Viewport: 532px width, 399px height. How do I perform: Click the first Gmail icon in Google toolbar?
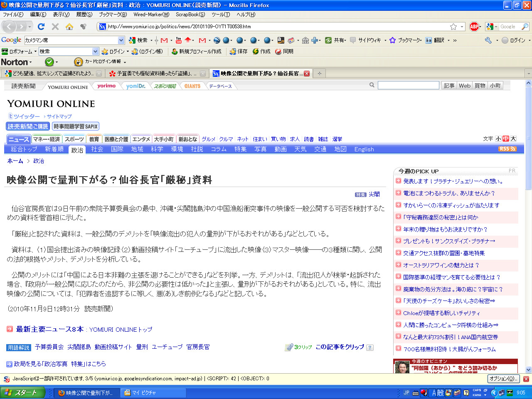164,40
